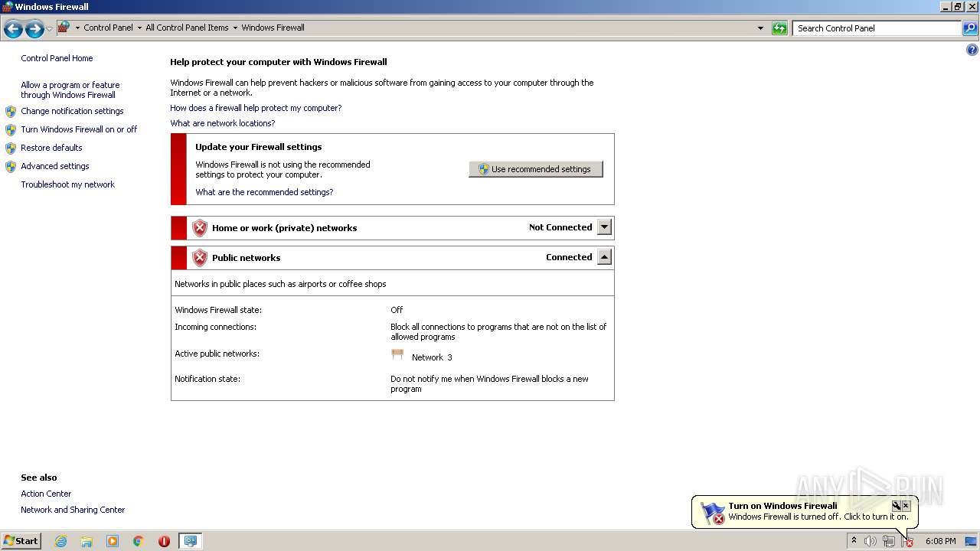Open Windows Explorer folder from taskbar

coord(87,541)
